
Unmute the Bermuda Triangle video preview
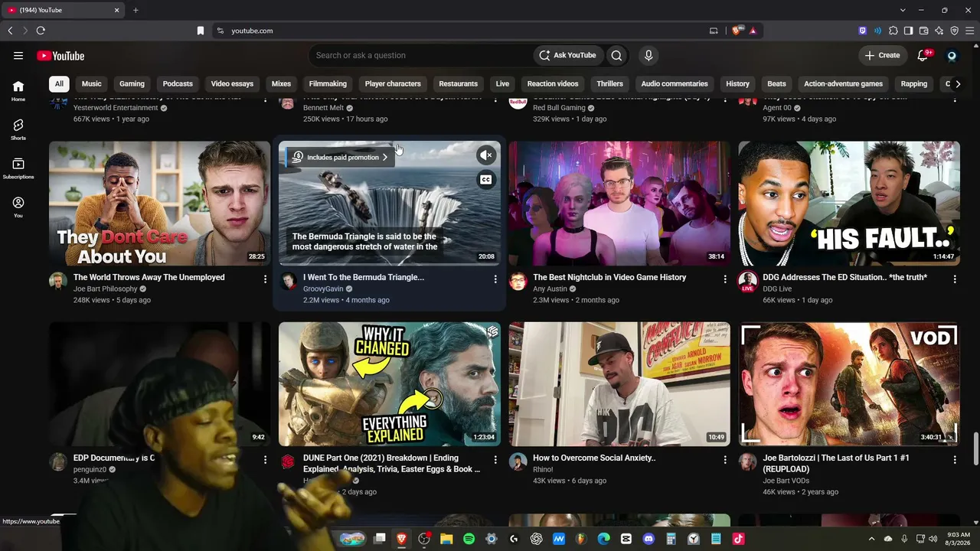click(485, 155)
